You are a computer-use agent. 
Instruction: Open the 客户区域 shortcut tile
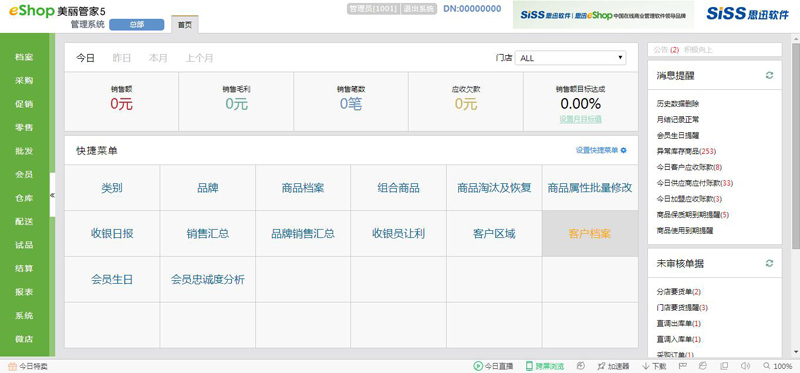[494, 234]
